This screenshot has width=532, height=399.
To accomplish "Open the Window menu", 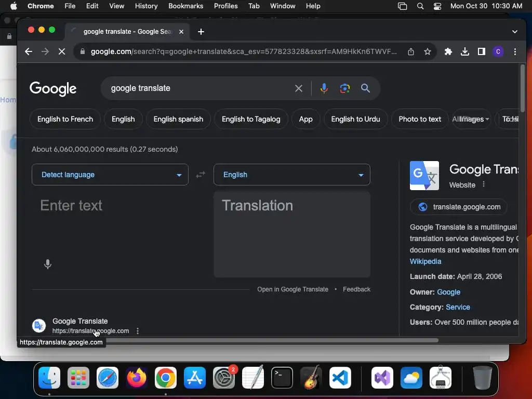I will tap(283, 6).
